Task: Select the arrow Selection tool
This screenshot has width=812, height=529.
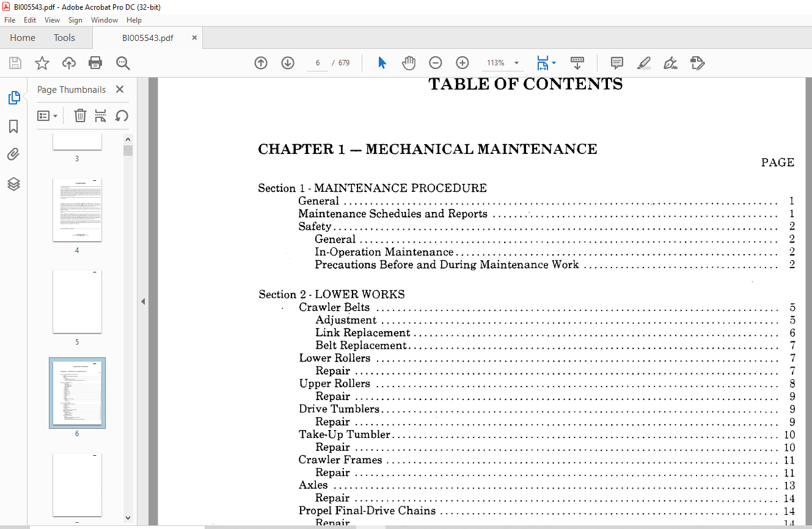Action: coord(382,63)
